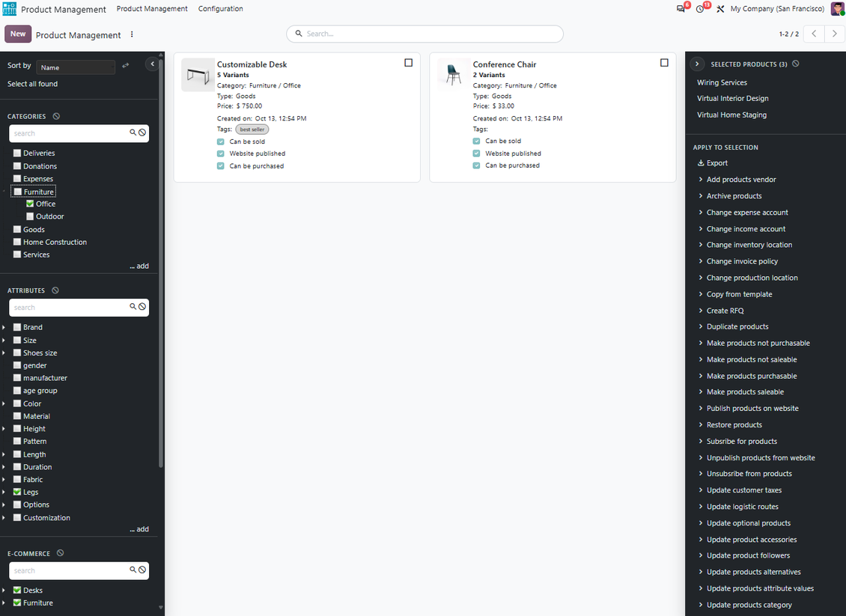Select the Conference Chair card checkbox

click(664, 63)
